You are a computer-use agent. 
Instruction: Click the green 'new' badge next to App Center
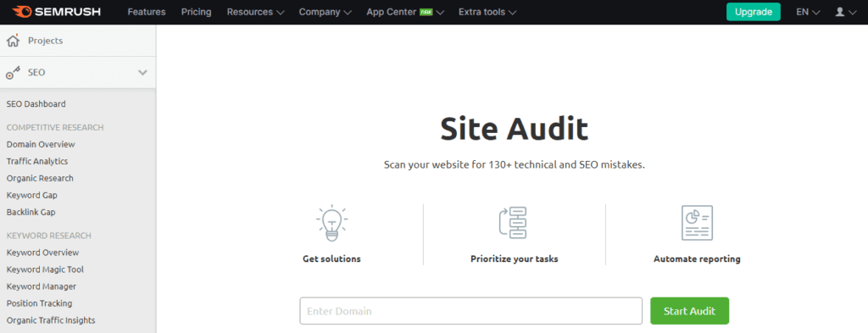(426, 12)
